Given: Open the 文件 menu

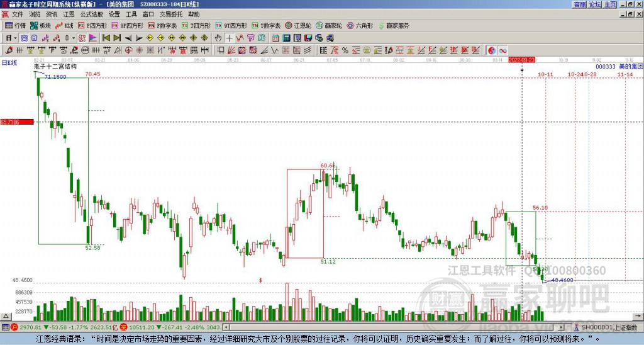Looking at the screenshot, I should (18, 14).
